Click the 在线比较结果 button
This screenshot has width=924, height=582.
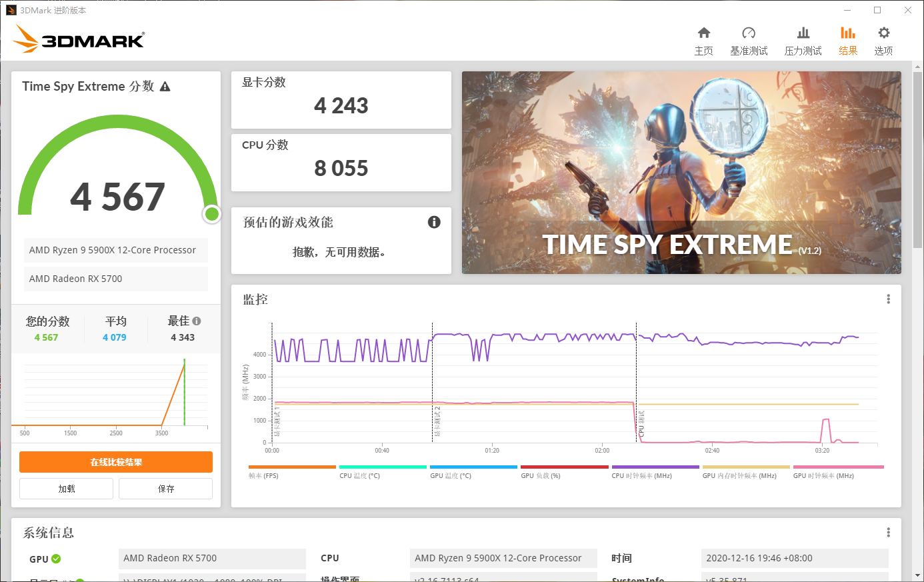click(116, 462)
